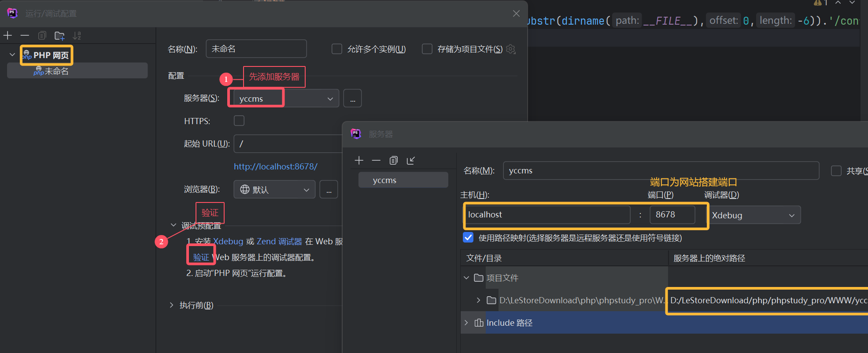Click the remove configuration minus icon
This screenshot has width=868, height=353.
25,36
